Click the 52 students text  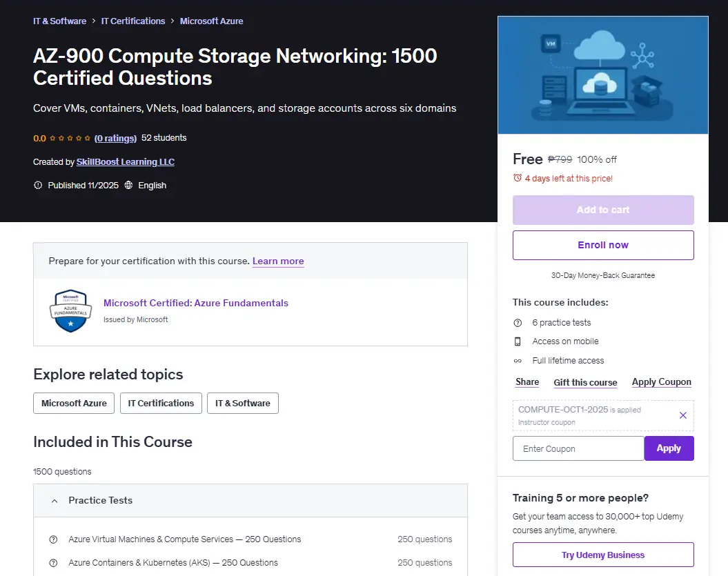point(164,138)
